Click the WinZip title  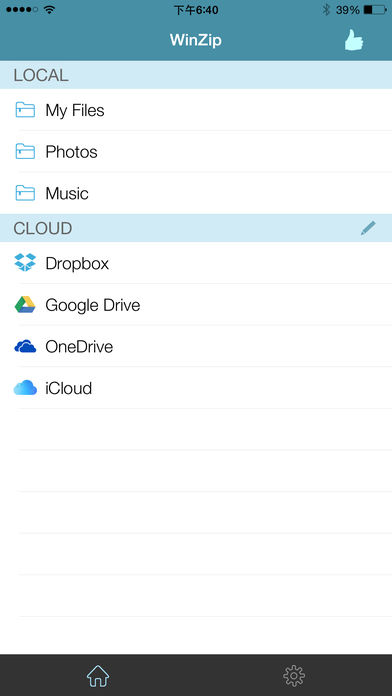click(196, 40)
